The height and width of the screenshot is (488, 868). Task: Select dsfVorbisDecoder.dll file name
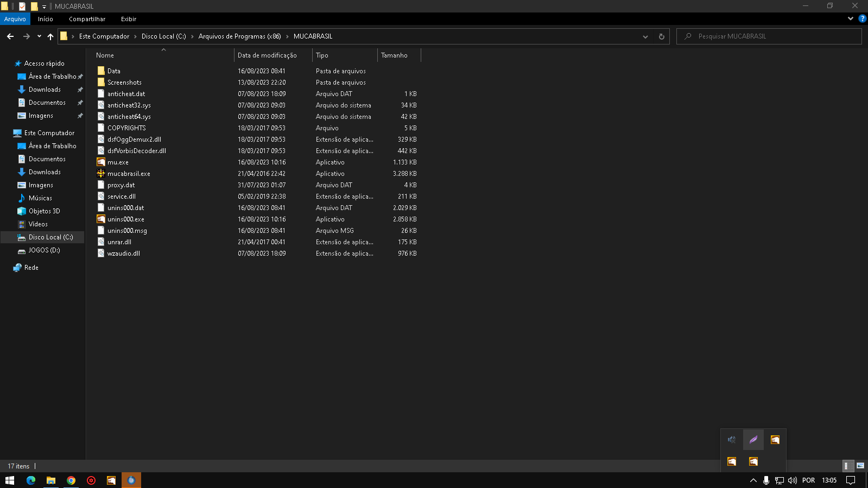[137, 151]
